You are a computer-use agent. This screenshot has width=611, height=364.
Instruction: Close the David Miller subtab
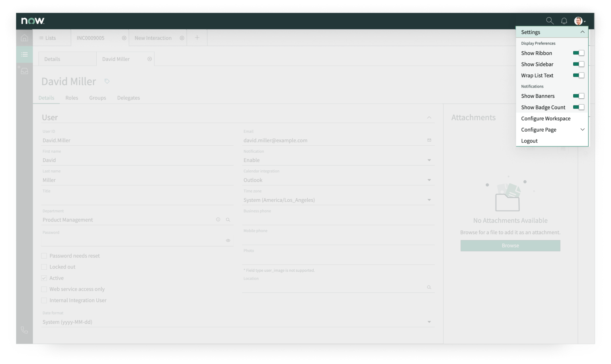click(x=150, y=59)
